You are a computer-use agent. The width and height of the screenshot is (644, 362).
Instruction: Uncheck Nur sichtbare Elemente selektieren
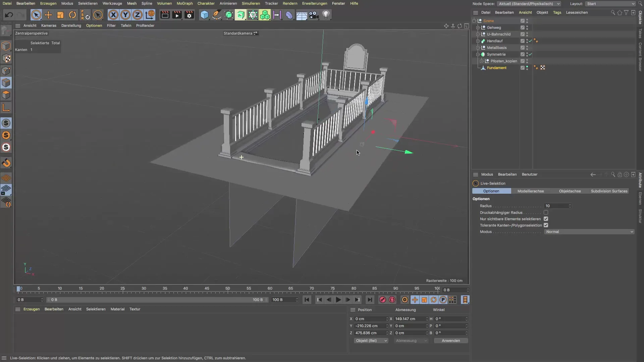click(546, 219)
